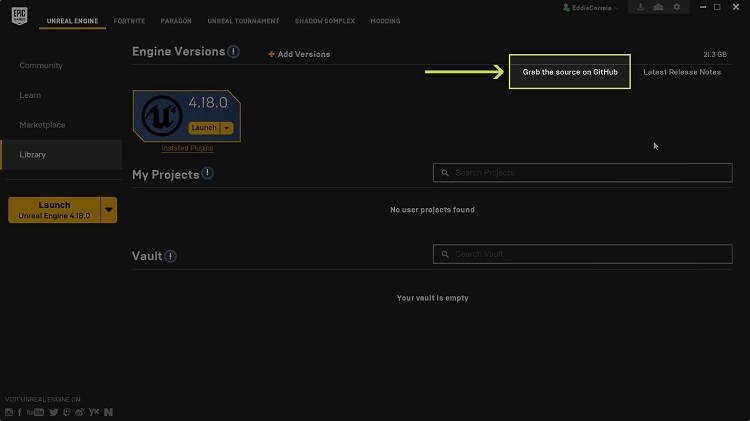Switch to the Shadow Complex tab
This screenshot has width=750, height=421.
pos(325,21)
